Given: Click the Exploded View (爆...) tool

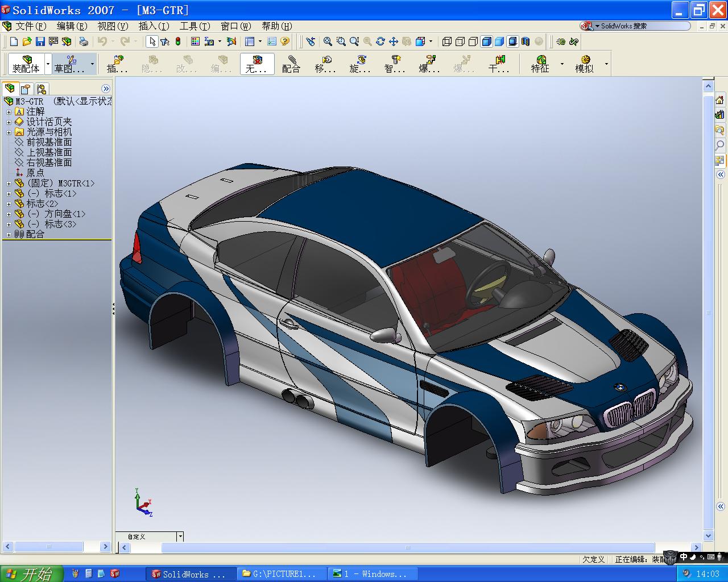Looking at the screenshot, I should tap(429, 64).
